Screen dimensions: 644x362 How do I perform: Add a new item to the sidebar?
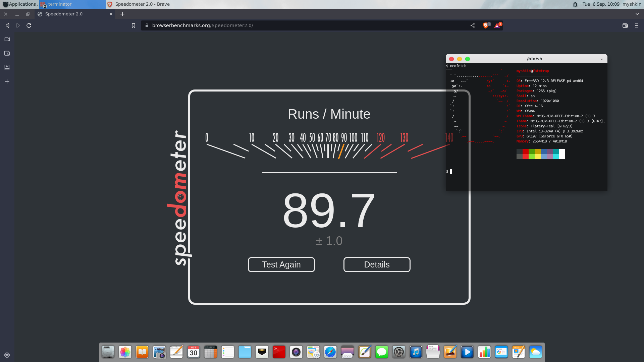7,81
